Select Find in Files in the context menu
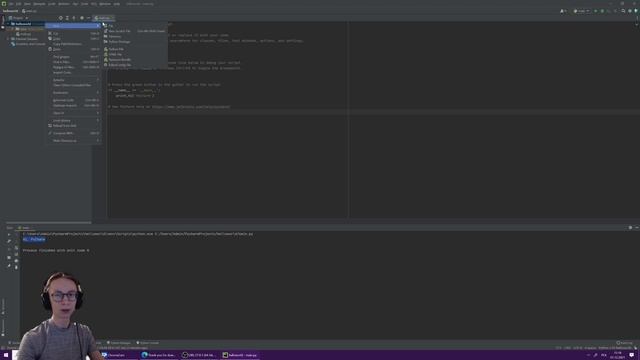Viewport: 640px width, 360px height. [x=73, y=62]
